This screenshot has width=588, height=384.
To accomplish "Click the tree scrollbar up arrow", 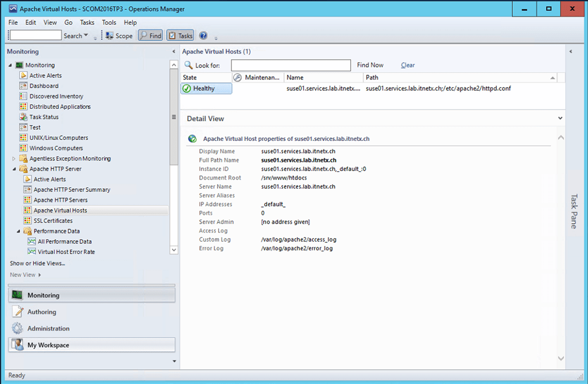I will coord(174,64).
